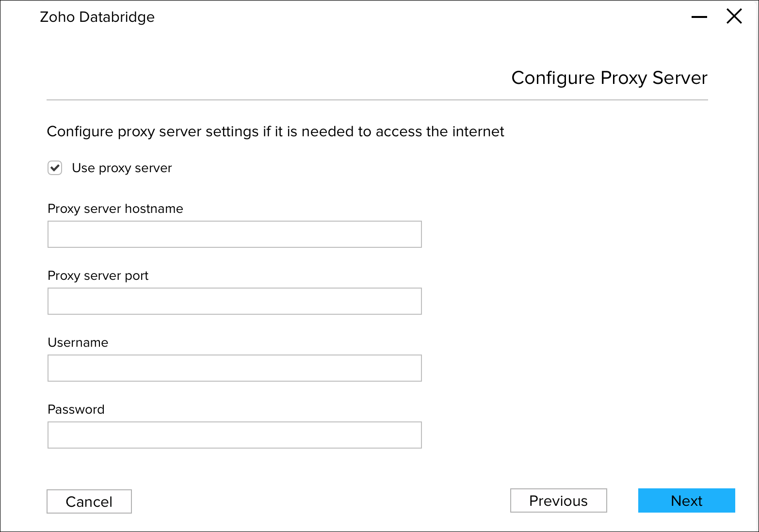The height and width of the screenshot is (532, 759).
Task: Focus the Proxy server hostname field
Action: point(234,234)
